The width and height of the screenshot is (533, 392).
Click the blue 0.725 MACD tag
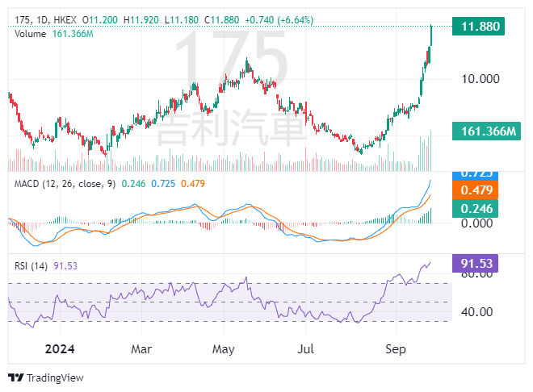pyautogui.click(x=478, y=174)
